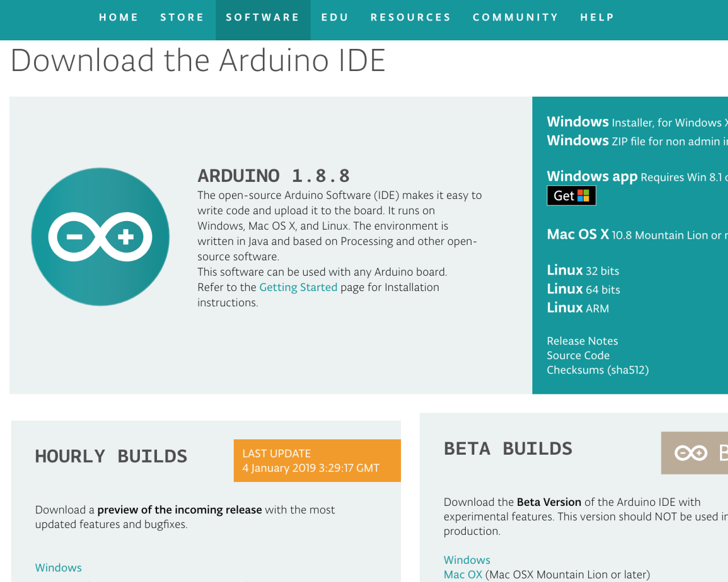The width and height of the screenshot is (728, 582).
Task: Open the Checksums (sha512) link
Action: click(598, 370)
